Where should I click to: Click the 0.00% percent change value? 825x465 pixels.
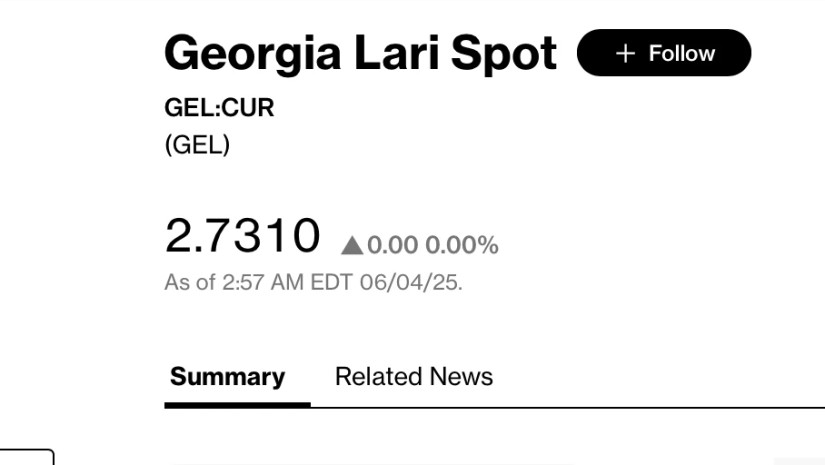(x=462, y=245)
